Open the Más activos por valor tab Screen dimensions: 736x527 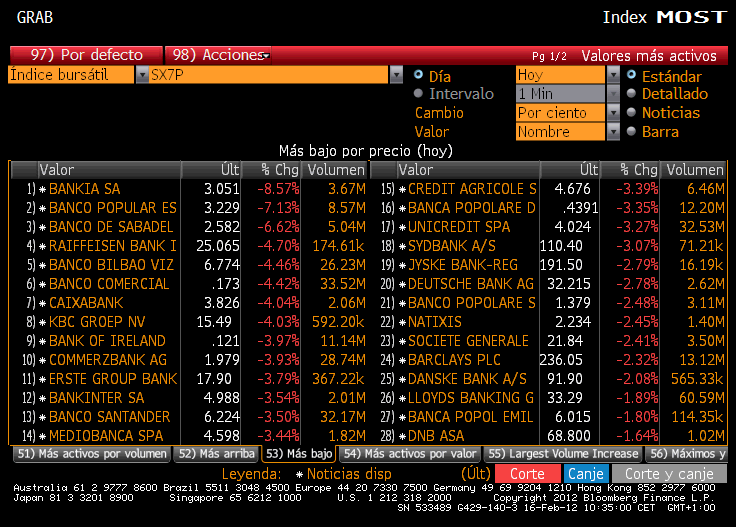pos(410,454)
